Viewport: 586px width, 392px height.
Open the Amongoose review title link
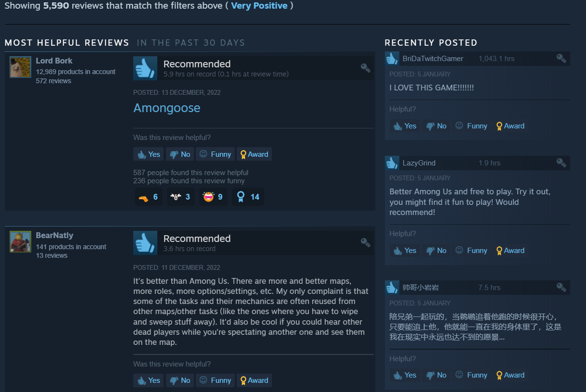(167, 108)
